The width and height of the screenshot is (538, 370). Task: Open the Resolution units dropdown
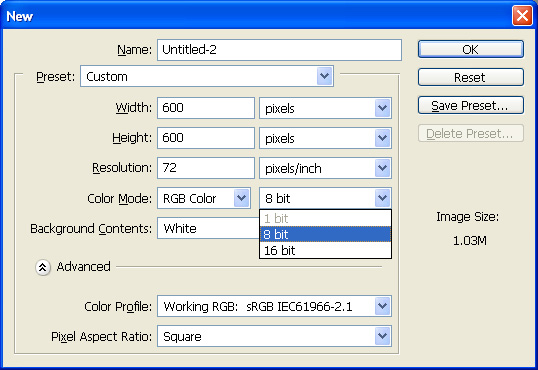click(325, 168)
